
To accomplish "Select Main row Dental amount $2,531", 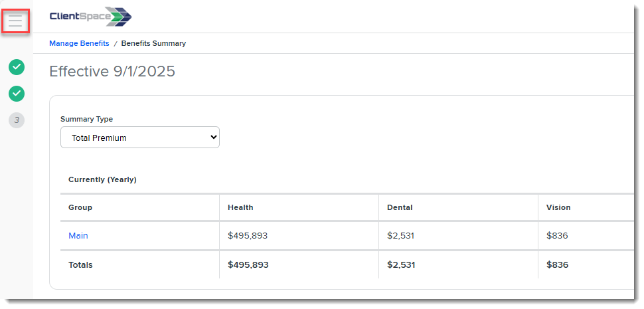I will (400, 235).
